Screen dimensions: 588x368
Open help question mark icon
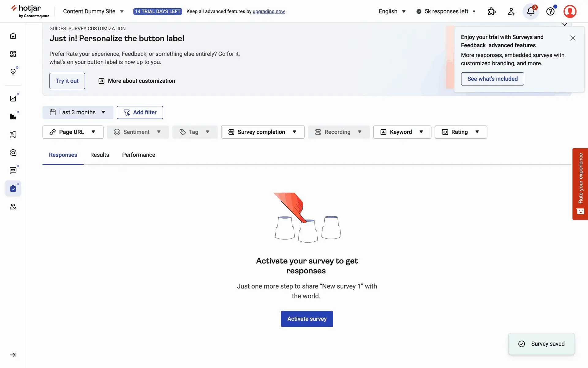tap(550, 12)
